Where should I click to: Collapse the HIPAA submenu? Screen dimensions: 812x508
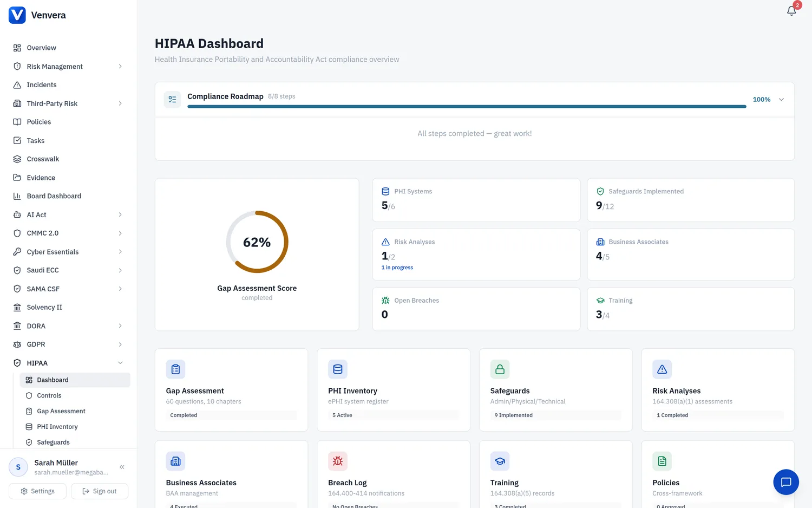(120, 363)
